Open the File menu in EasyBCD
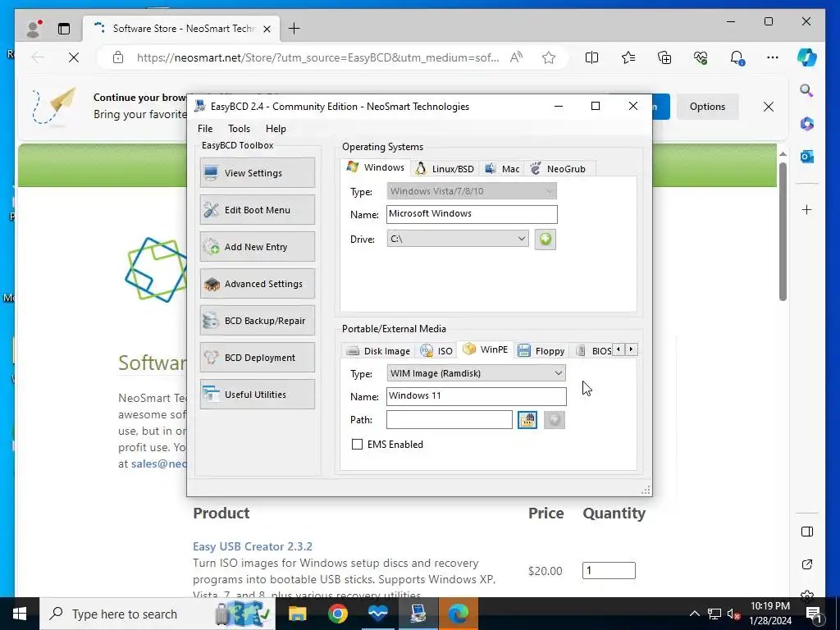Viewport: 840px width, 630px height. [x=204, y=129]
